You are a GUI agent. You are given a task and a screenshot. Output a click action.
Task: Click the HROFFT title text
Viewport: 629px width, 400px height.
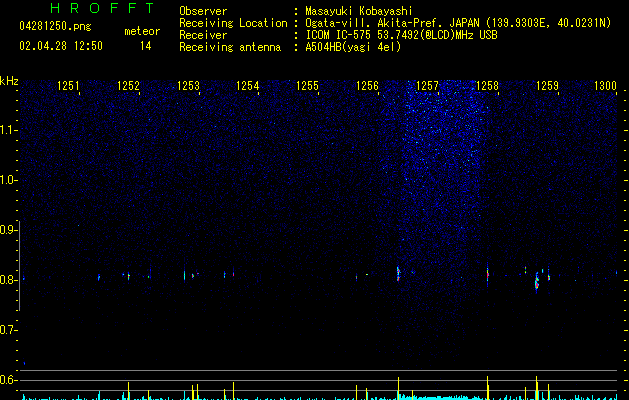103,8
